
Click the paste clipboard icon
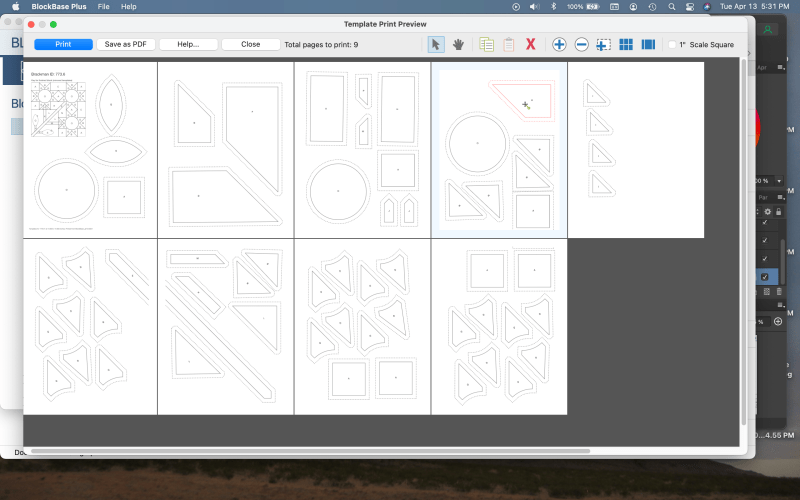[508, 45]
